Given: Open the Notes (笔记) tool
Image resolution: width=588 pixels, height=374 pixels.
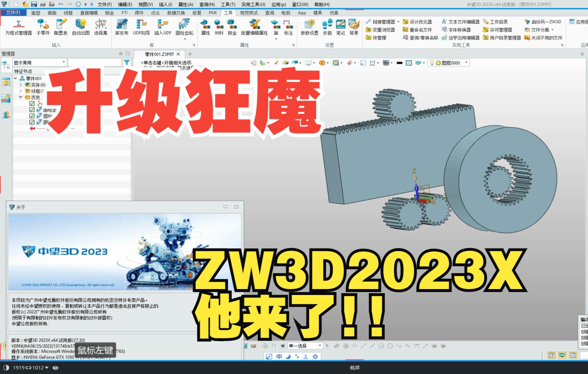Looking at the screenshot, I should (340, 27).
